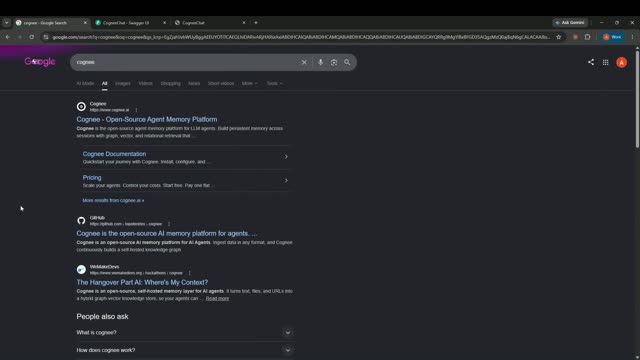The height and width of the screenshot is (360, 640).
Task: Click Read more in WeMakeDevs snippet
Action: (217, 298)
